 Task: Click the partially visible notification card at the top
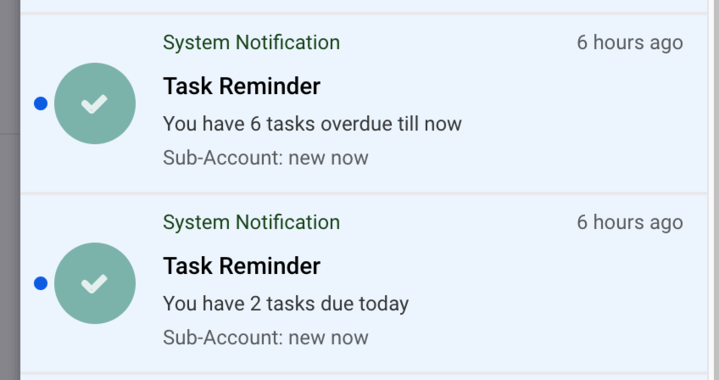(364, 6)
